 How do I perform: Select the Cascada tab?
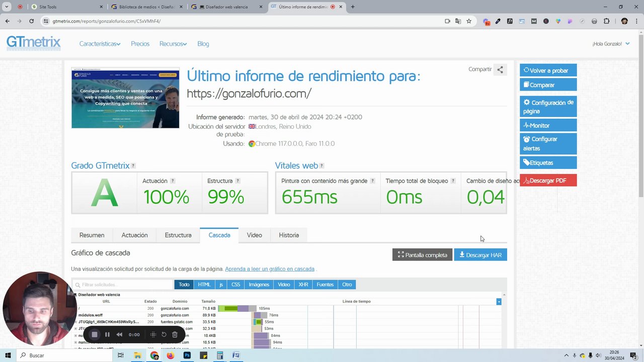tap(219, 235)
